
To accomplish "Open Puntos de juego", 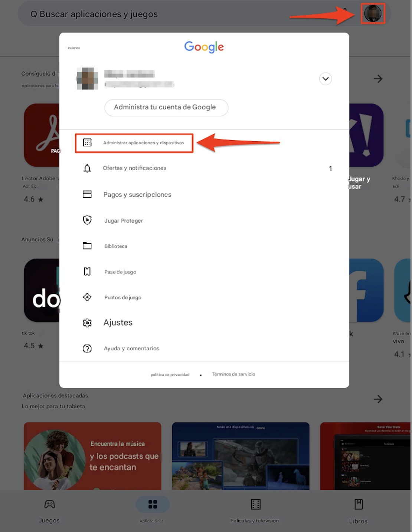I will click(204, 298).
